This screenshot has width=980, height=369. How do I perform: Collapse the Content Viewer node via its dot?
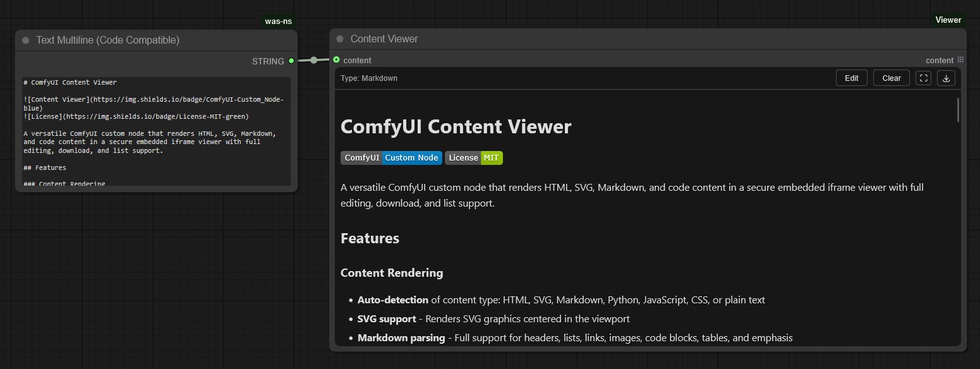coord(340,39)
